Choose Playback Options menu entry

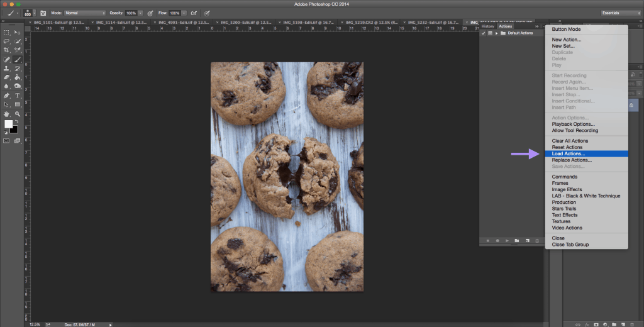pyautogui.click(x=587, y=124)
